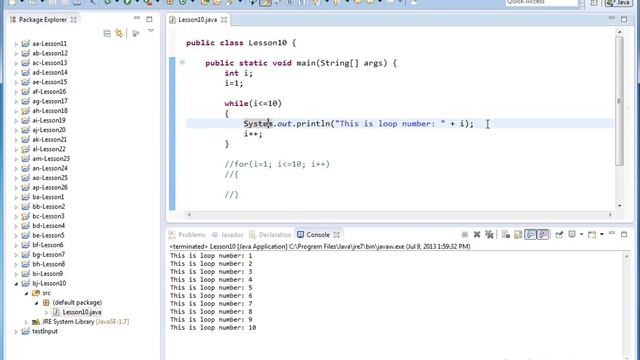The height and width of the screenshot is (360, 640).
Task: Click the src folder icon
Action: [x=36, y=293]
